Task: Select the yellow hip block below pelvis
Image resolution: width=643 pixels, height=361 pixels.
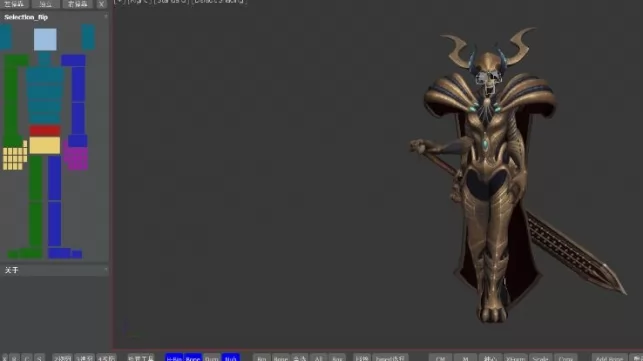Action: pyautogui.click(x=45, y=145)
